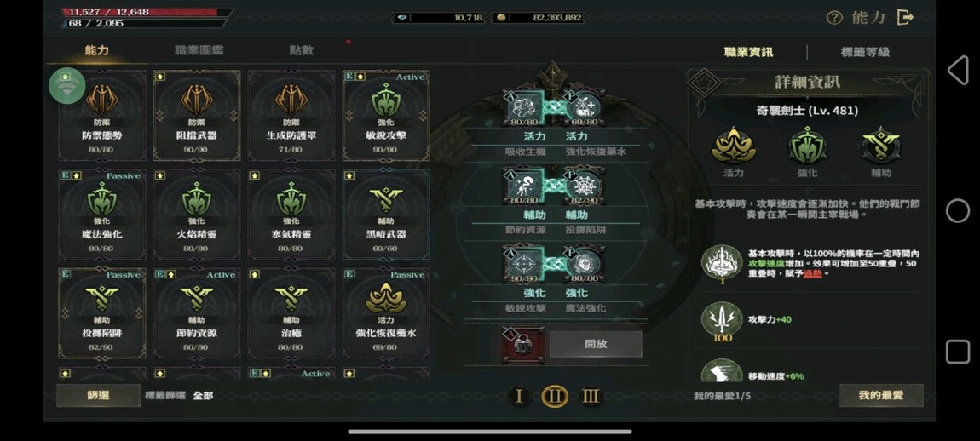Click the 投擲陷阱 passive slot icon
980x441 pixels.
pyautogui.click(x=585, y=186)
